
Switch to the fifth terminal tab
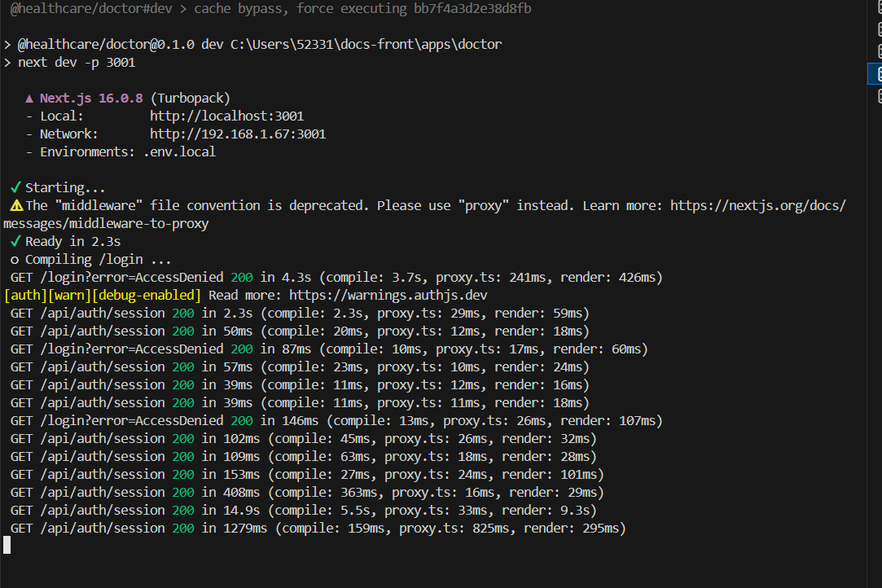tap(880, 95)
